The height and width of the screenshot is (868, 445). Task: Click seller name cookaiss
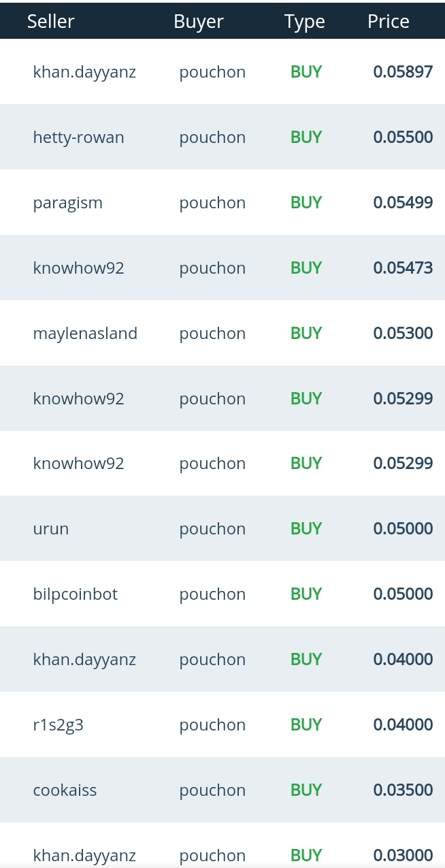click(x=65, y=790)
